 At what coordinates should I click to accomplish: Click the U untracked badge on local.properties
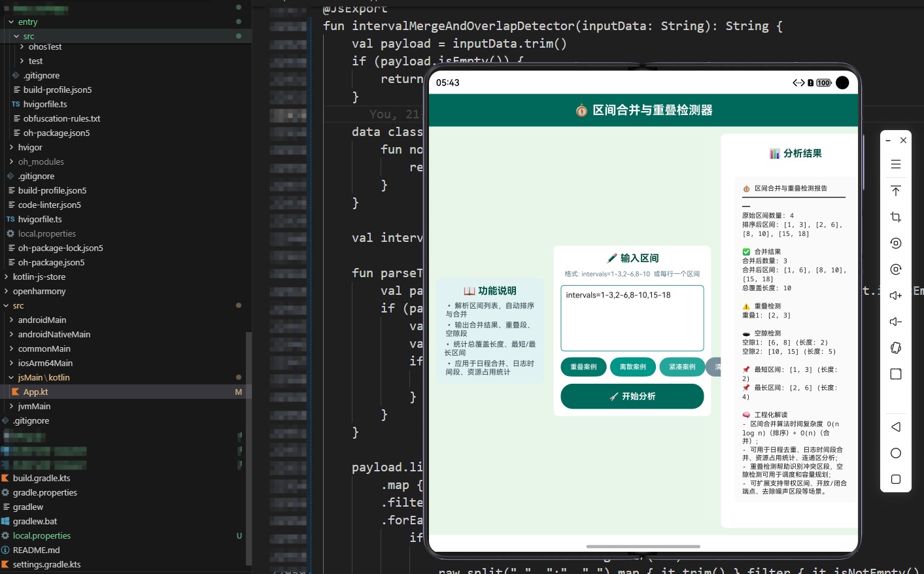[239, 535]
